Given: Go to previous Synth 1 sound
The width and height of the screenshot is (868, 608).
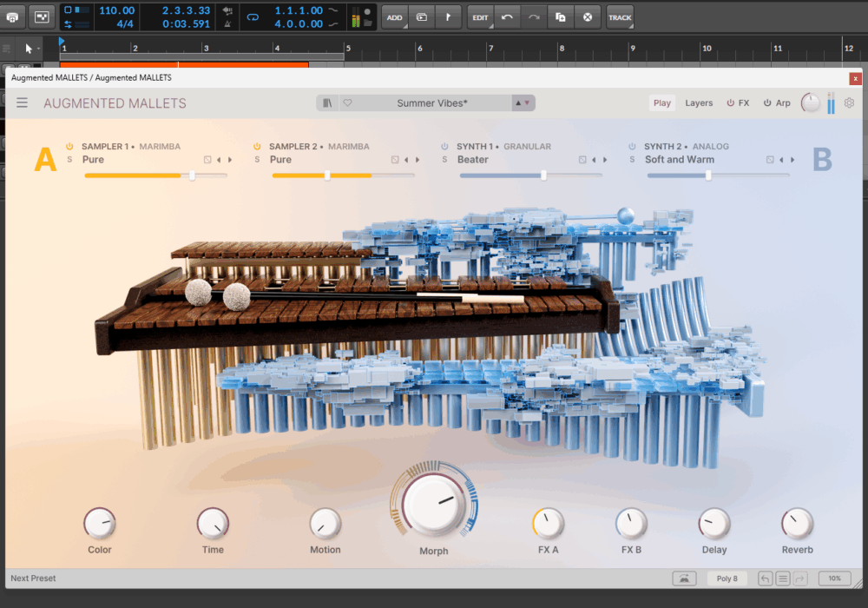Looking at the screenshot, I should click(x=594, y=160).
